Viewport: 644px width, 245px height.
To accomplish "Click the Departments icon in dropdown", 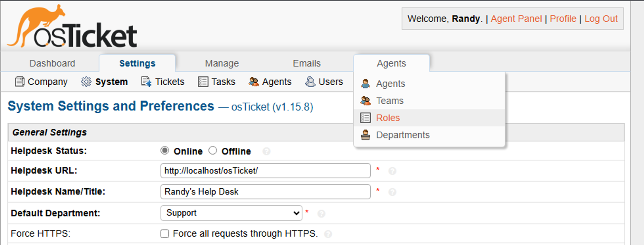I will (x=365, y=135).
